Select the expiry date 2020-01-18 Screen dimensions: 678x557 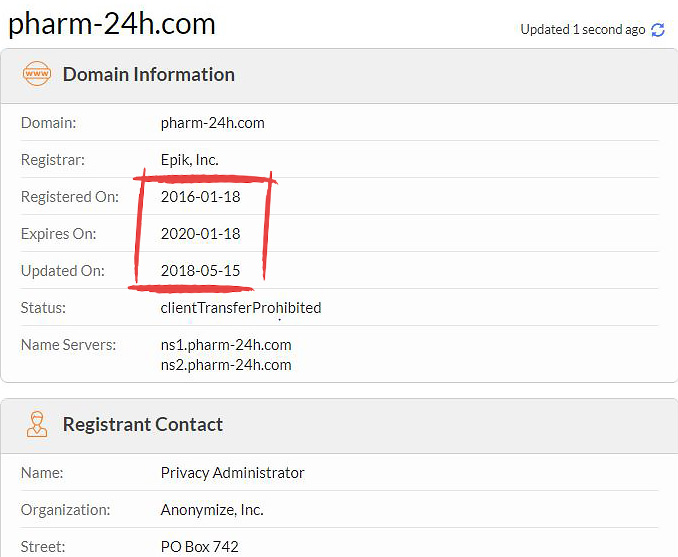(200, 234)
